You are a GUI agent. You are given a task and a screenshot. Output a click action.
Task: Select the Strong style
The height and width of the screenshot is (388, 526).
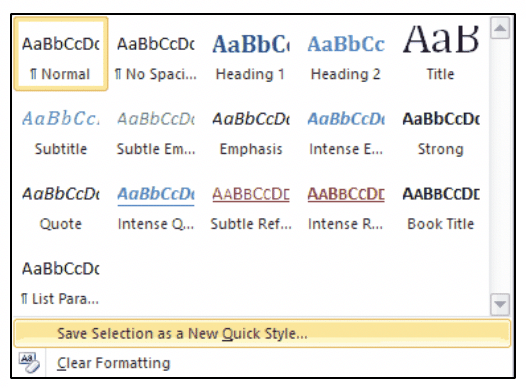pos(440,129)
